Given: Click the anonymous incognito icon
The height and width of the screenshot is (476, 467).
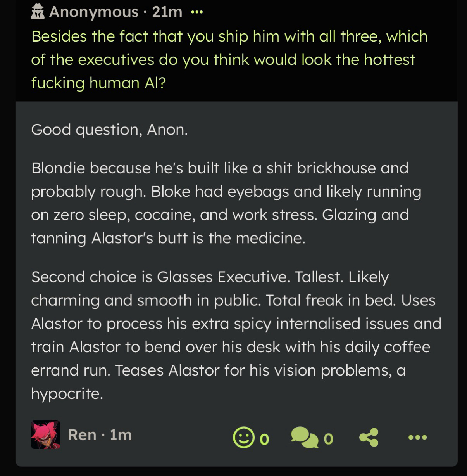Looking at the screenshot, I should click(x=38, y=12).
